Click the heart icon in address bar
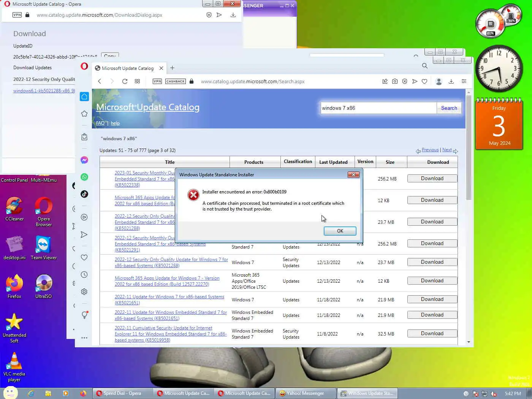Image resolution: width=532 pixels, height=399 pixels. [x=424, y=81]
